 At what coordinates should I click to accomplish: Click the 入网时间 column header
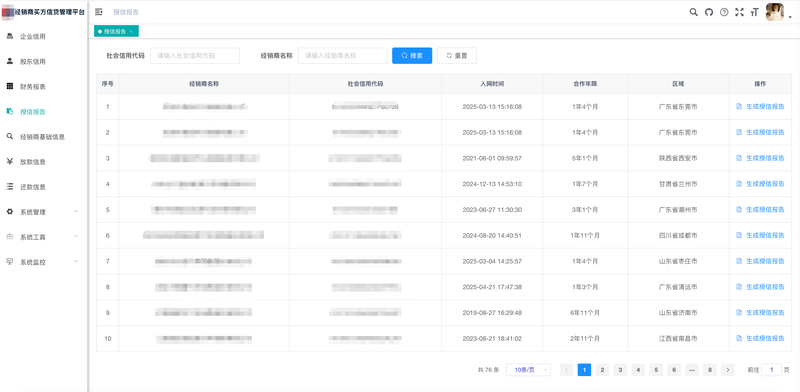492,84
